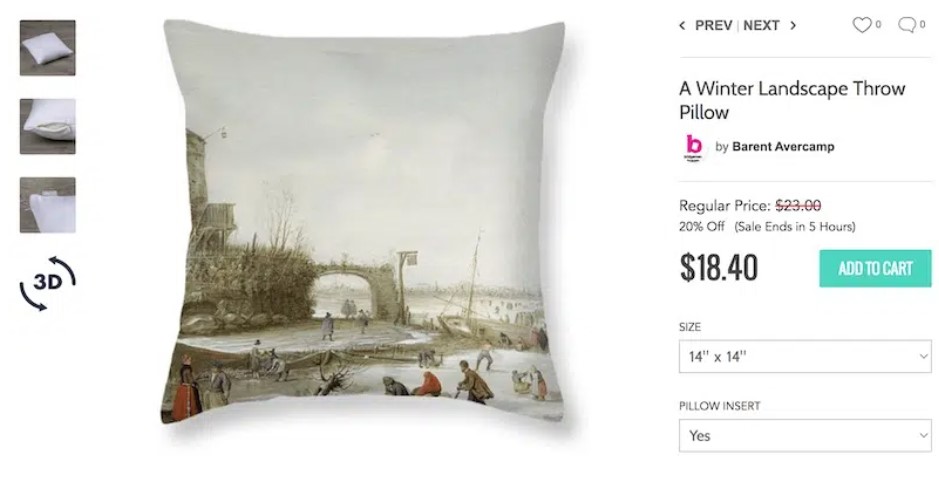The image size is (939, 478).
Task: Open Barent Avercamp artist link
Action: click(783, 147)
